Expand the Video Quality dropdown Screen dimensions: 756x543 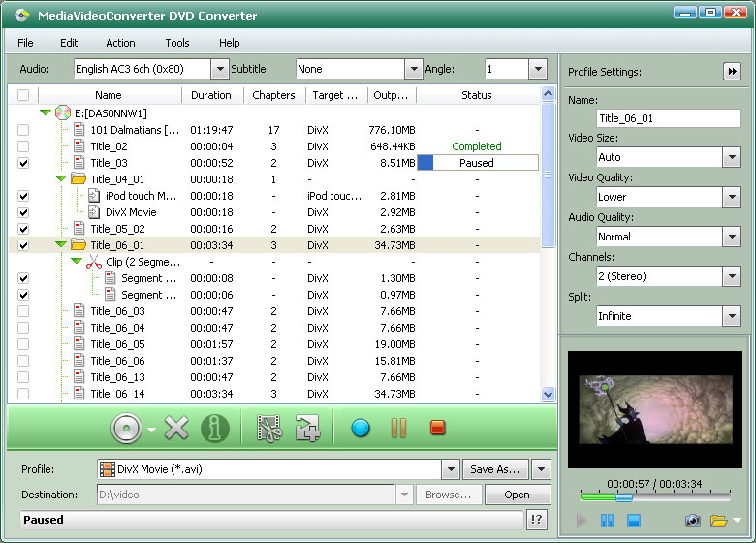pos(731,197)
